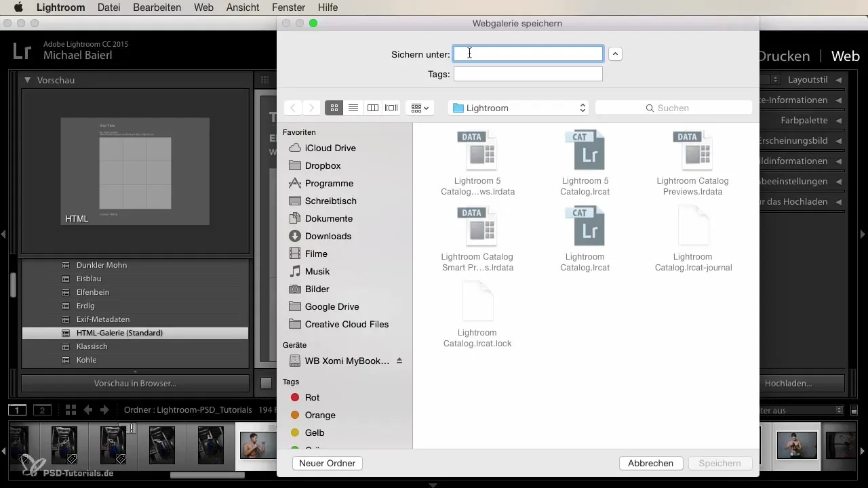Switch to the Drucken module
The width and height of the screenshot is (868, 488).
[x=785, y=56]
